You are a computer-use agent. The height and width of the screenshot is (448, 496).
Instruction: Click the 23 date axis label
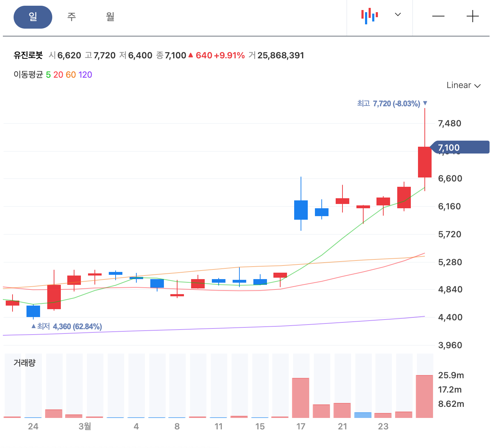point(383,426)
